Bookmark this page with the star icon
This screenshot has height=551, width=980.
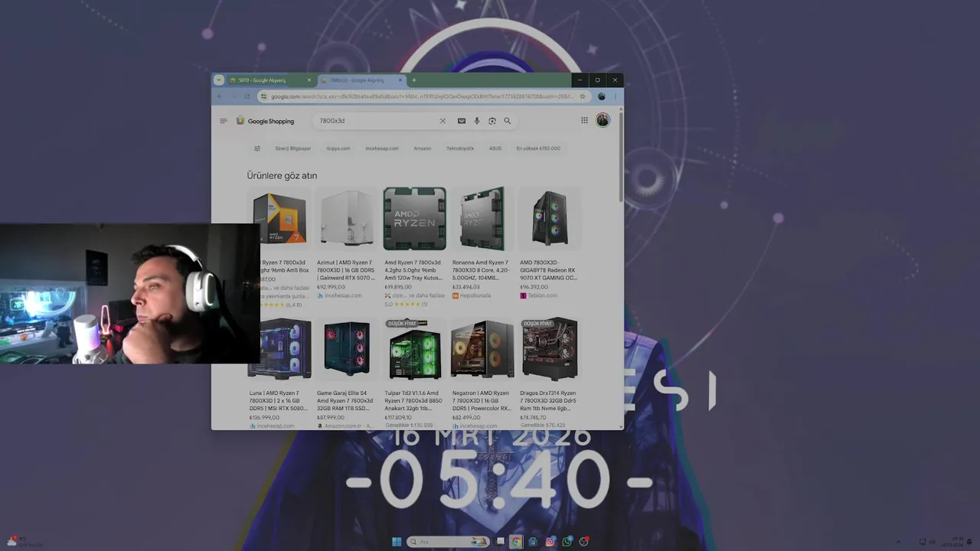[582, 96]
